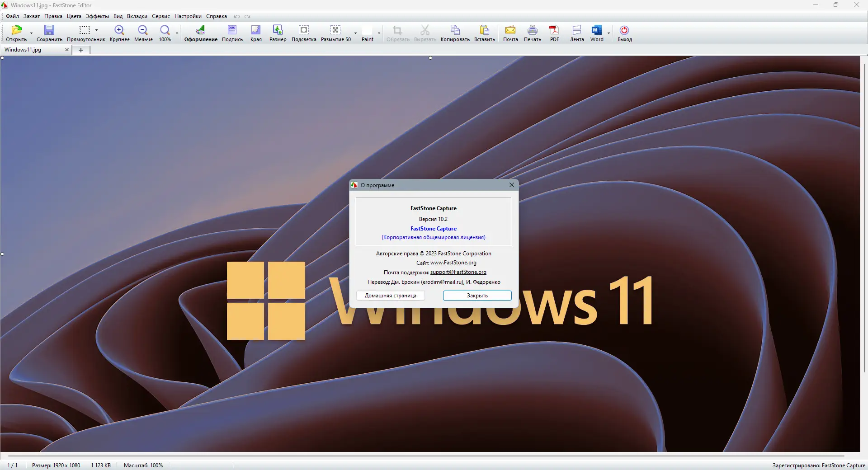868x470 pixels.
Task: Open the Края edge effects tool
Action: click(x=256, y=30)
